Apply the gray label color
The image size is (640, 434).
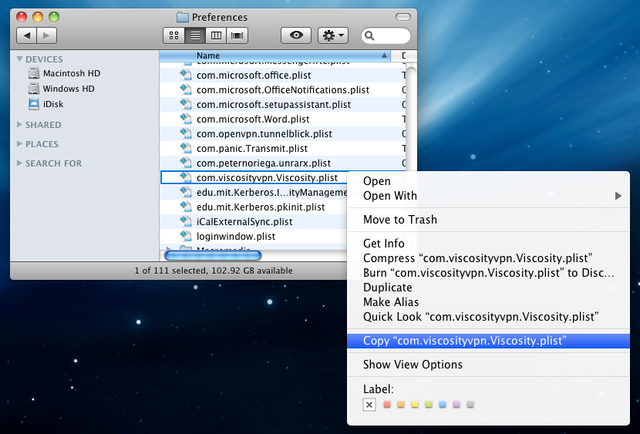(470, 404)
